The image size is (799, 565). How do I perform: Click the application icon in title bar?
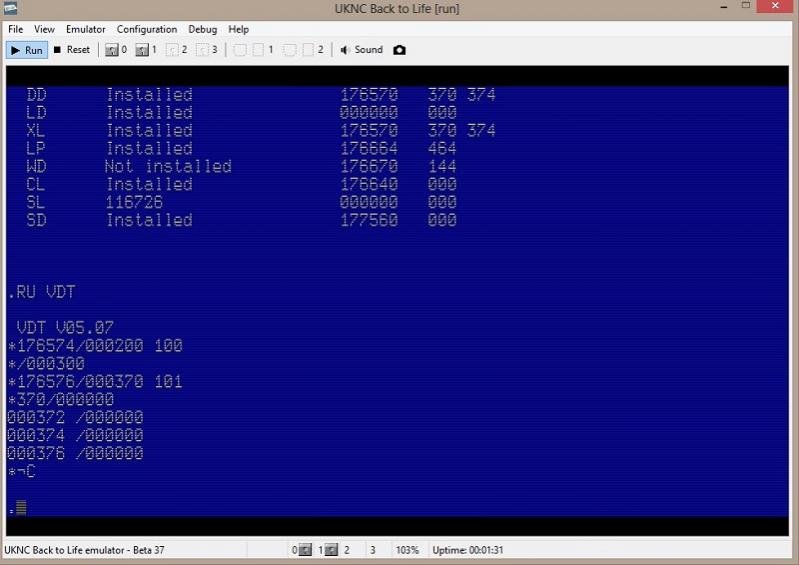[x=11, y=9]
